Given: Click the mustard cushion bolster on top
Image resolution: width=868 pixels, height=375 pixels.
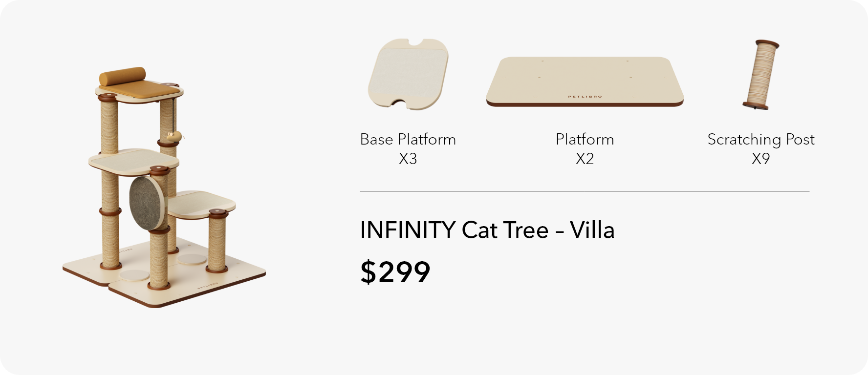Looking at the screenshot, I should [122, 76].
